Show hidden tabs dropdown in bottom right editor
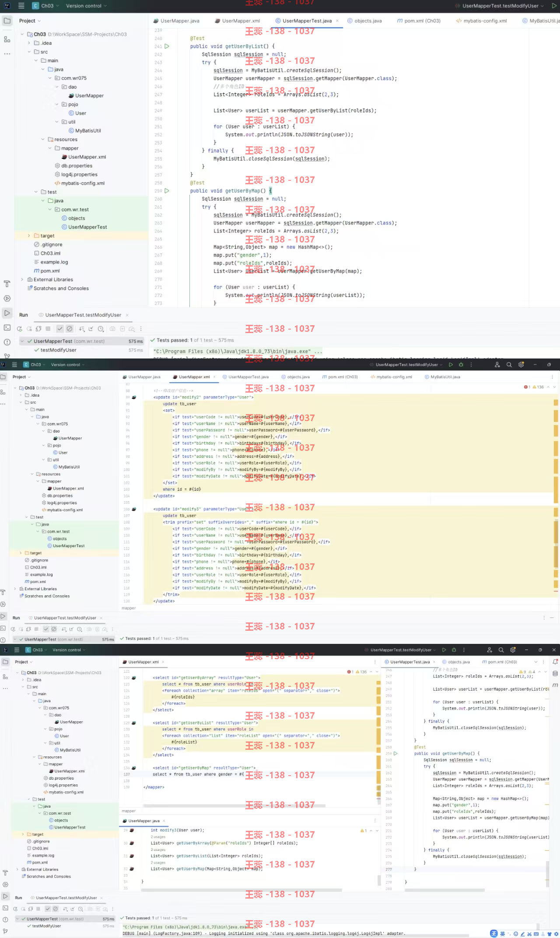 click(x=535, y=662)
